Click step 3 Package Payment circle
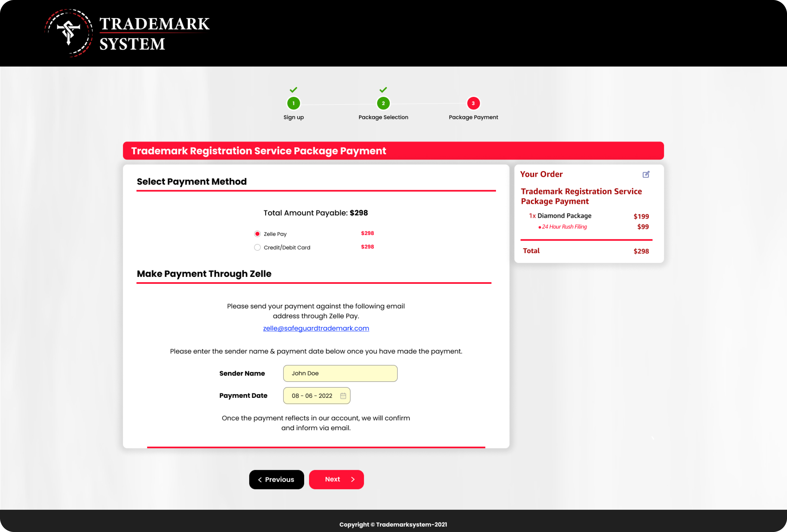 pos(473,103)
